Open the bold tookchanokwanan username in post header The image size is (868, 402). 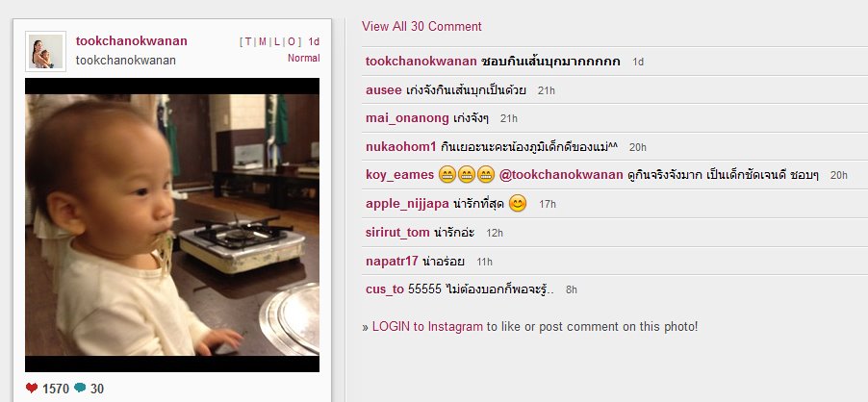click(131, 41)
